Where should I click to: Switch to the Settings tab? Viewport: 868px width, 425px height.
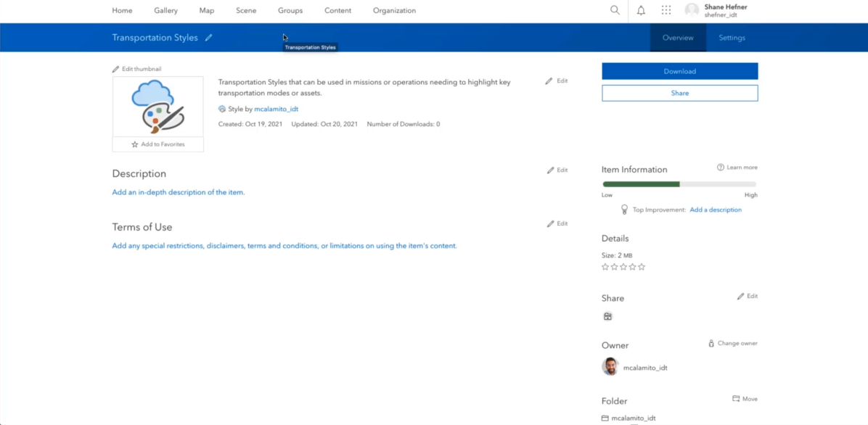click(732, 38)
